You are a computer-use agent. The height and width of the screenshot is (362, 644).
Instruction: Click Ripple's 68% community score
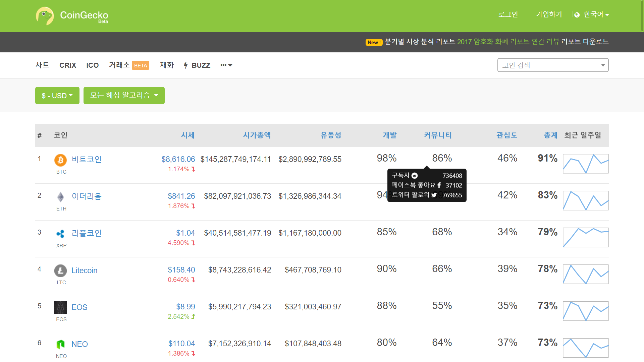(442, 232)
